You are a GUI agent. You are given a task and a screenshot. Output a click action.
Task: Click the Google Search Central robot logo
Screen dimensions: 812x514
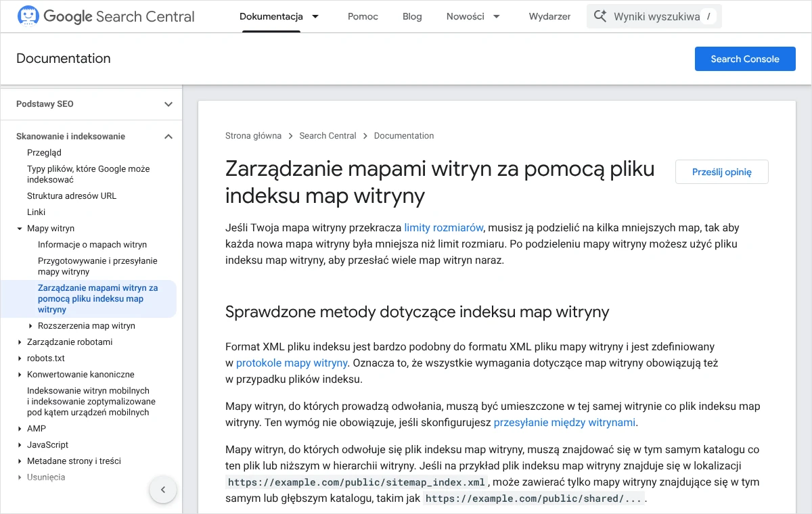click(x=28, y=16)
